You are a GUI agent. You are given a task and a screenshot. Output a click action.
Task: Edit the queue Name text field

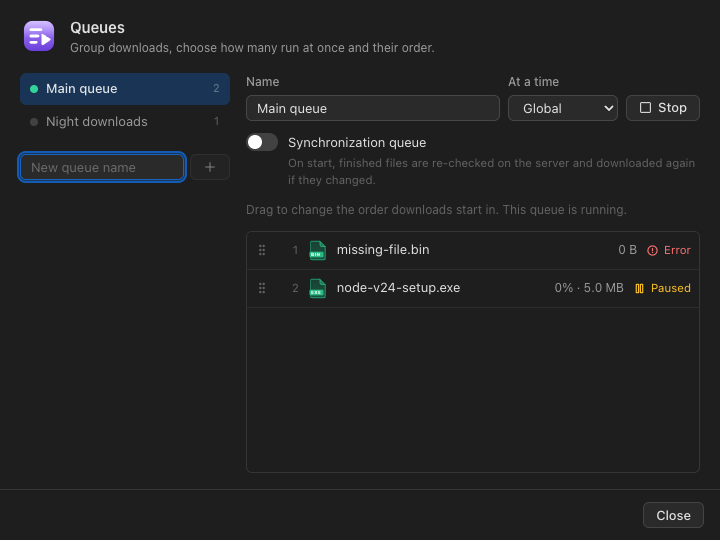tap(373, 108)
